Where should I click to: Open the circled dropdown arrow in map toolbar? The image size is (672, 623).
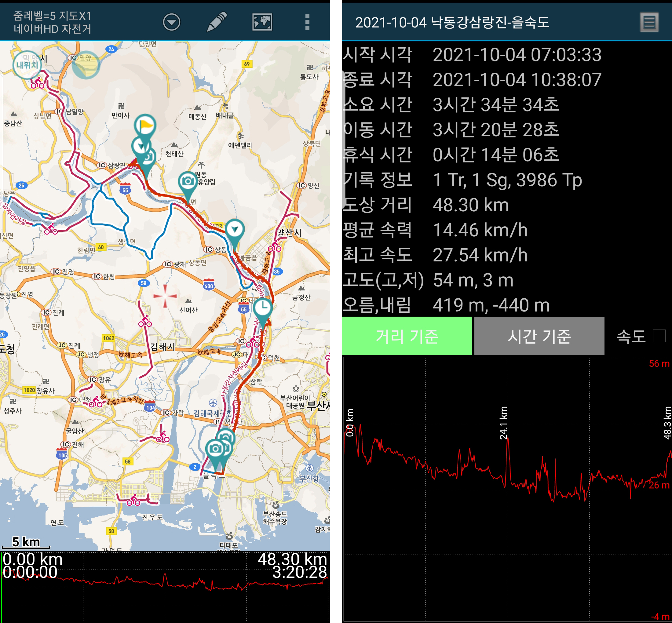point(172,22)
